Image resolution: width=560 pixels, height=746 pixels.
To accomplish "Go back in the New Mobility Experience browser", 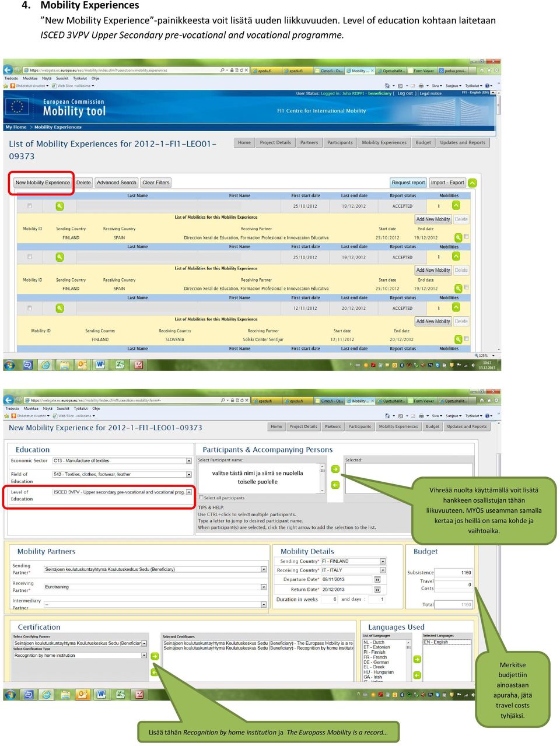I will (9, 401).
